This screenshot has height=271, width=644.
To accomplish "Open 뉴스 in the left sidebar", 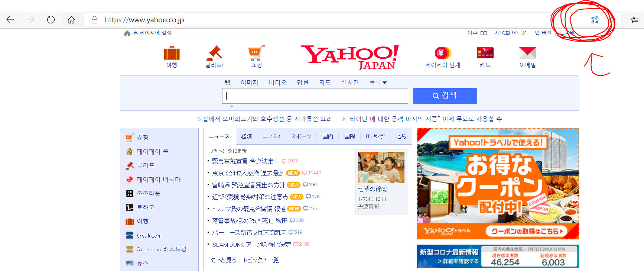I will (143, 263).
